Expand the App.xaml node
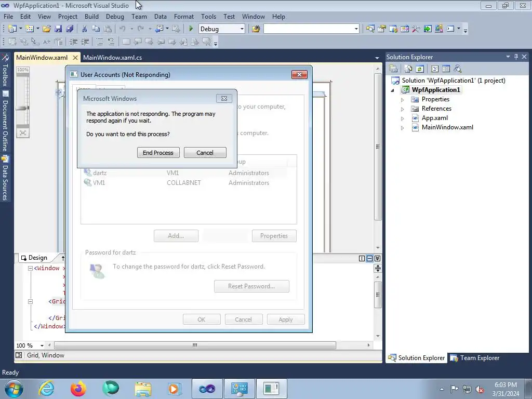 click(403, 118)
